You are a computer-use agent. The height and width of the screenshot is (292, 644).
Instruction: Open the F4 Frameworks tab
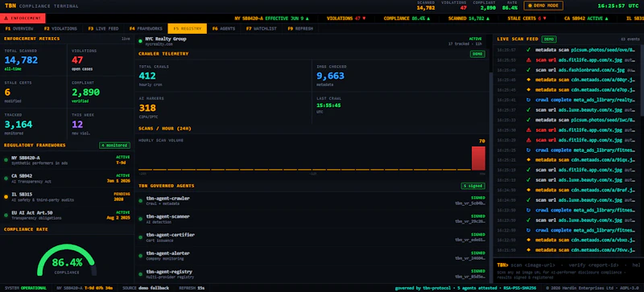point(147,29)
